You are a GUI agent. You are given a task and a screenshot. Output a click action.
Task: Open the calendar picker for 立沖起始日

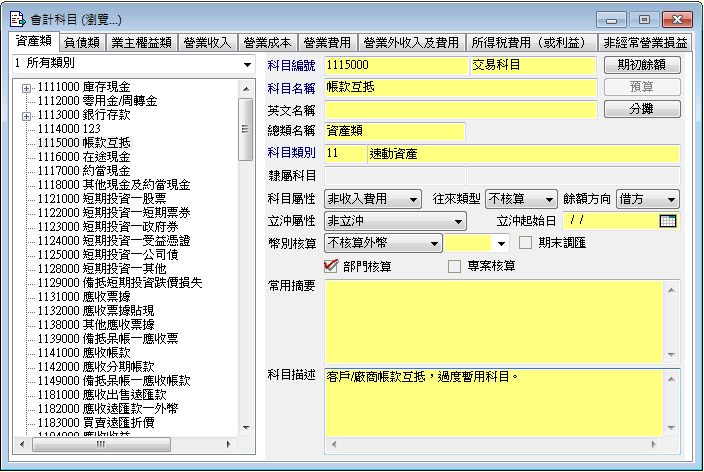pyautogui.click(x=669, y=221)
